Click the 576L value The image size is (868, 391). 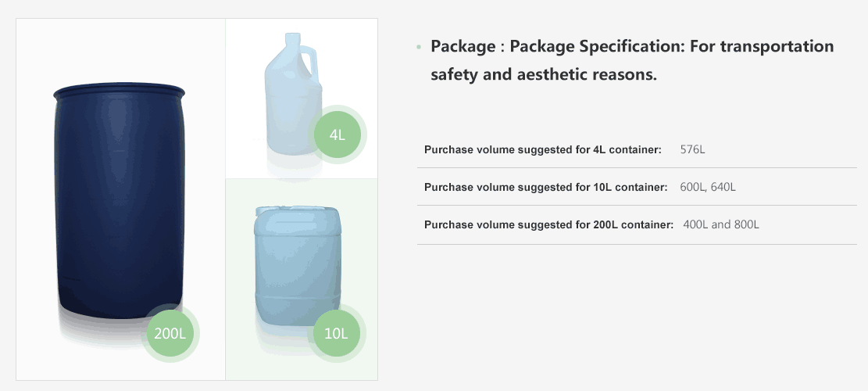[692, 149]
